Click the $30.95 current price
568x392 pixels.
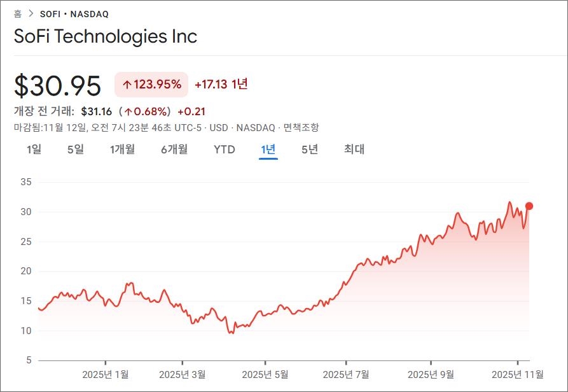coord(58,85)
